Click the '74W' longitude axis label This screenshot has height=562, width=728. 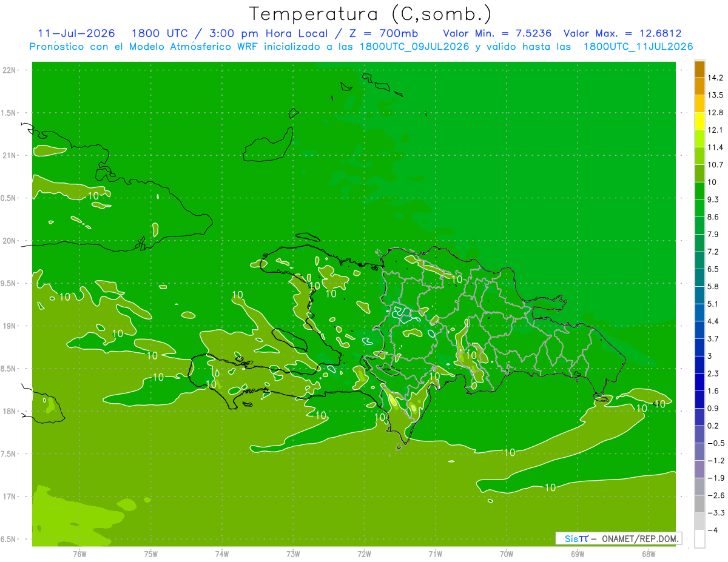[222, 554]
